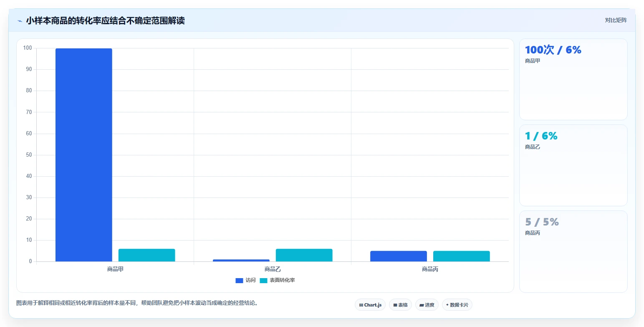Screen dimensions: 644x327
Task: Click the tiny blue 访问 bar for 商品乙
Action: [241, 260]
